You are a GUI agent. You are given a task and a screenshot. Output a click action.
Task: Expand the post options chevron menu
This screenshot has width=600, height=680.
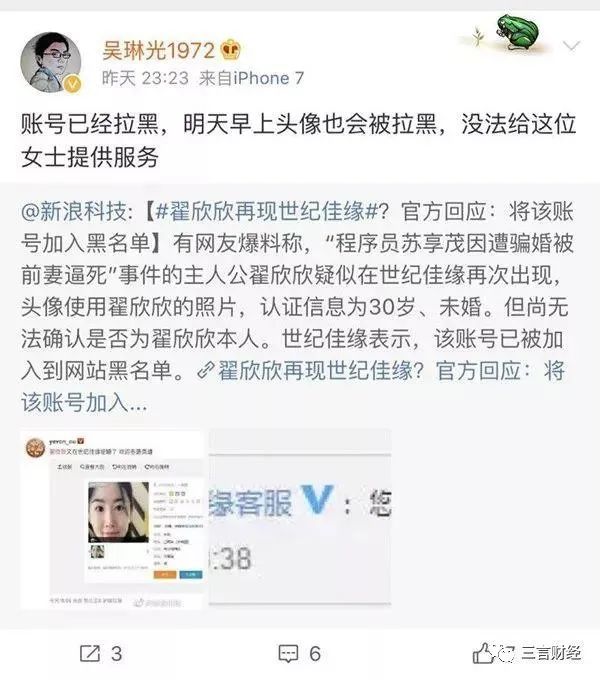[x=571, y=46]
